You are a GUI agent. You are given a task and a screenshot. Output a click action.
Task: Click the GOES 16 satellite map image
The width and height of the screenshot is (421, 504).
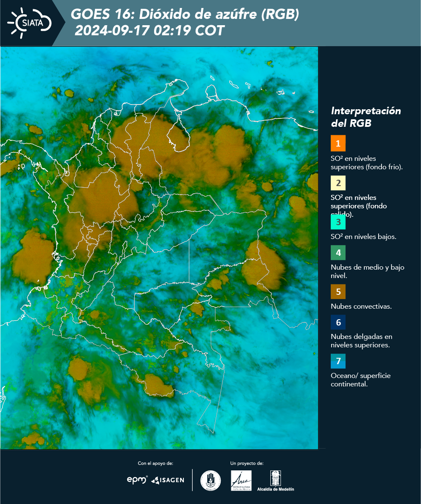pyautogui.click(x=160, y=248)
